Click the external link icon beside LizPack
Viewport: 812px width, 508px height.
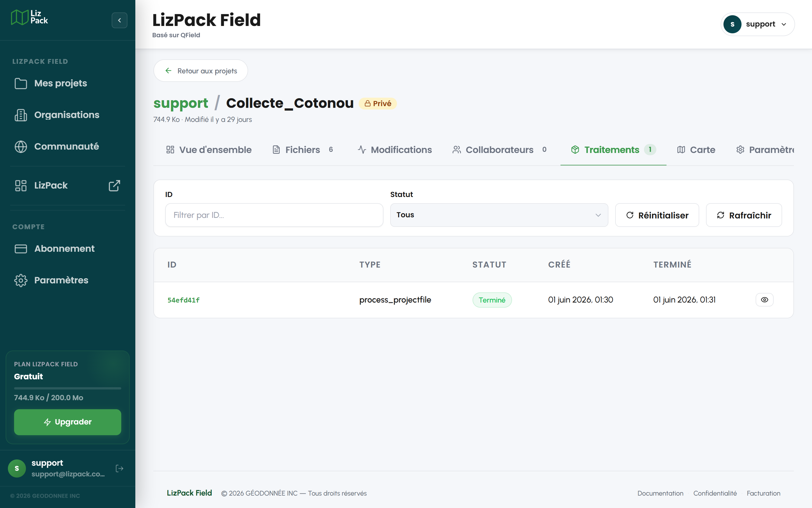114,185
